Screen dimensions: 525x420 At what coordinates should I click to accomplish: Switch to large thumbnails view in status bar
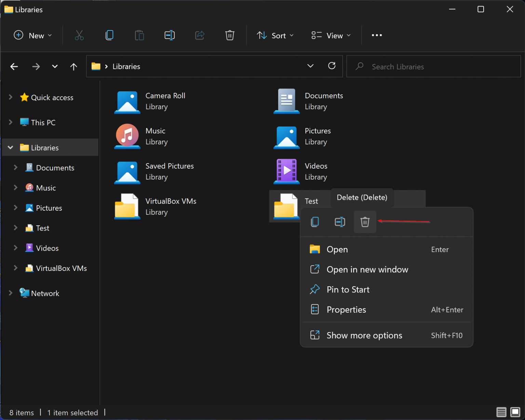click(515, 412)
